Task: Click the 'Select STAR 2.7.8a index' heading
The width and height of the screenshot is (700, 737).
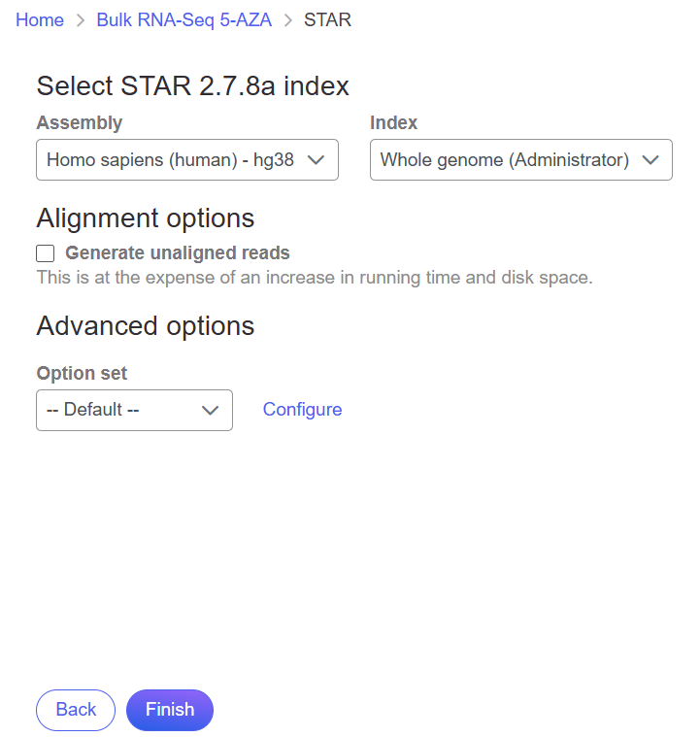Action: pos(192,85)
